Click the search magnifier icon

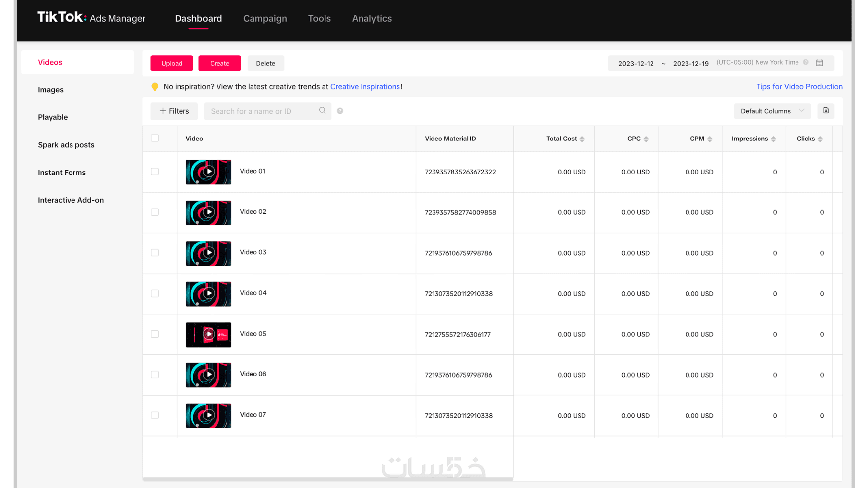pyautogui.click(x=322, y=111)
